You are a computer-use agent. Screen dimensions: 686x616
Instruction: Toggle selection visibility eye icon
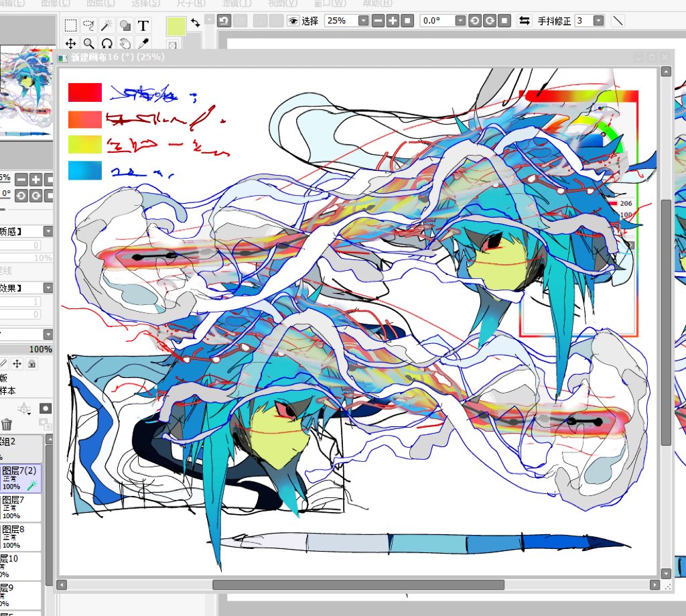tap(293, 21)
